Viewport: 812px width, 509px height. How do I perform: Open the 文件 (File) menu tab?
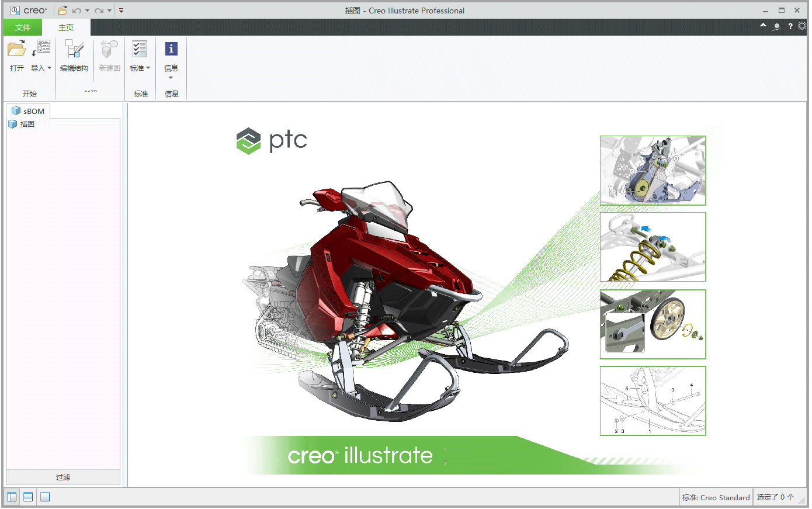(x=23, y=27)
